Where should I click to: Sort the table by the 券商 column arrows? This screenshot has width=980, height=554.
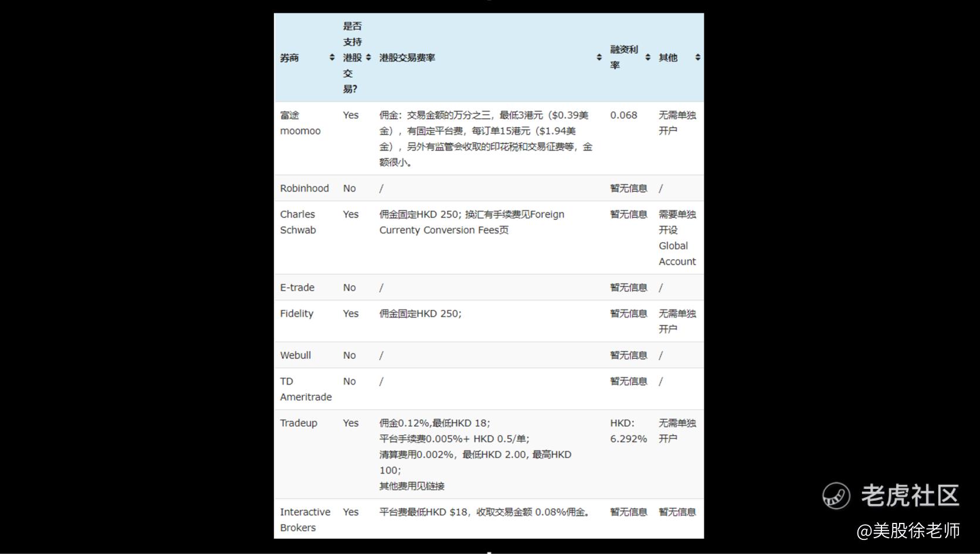[x=332, y=57]
